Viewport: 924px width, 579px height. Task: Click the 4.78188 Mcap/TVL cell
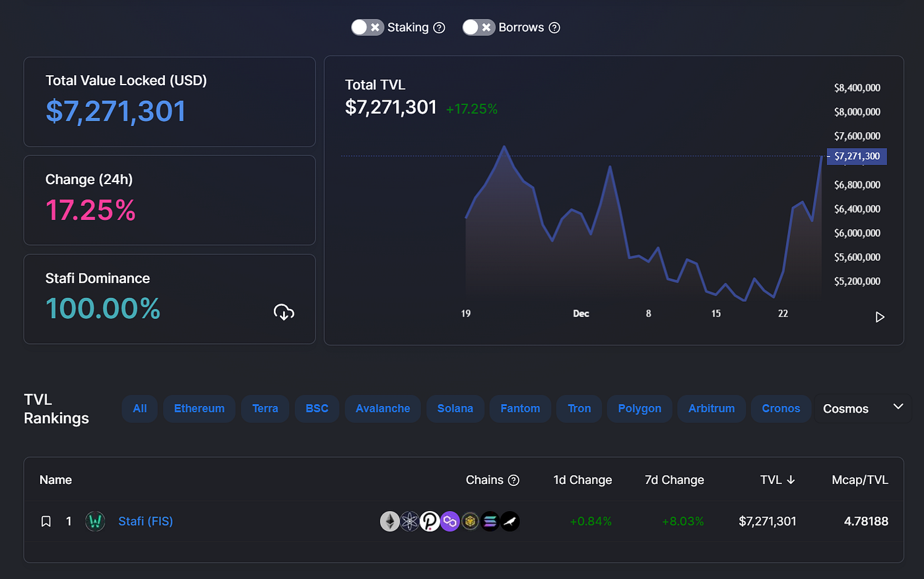[866, 522]
